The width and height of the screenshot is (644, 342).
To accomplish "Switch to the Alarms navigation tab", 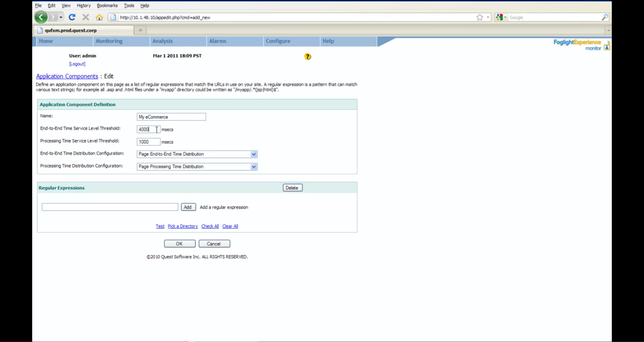I will 234,41.
